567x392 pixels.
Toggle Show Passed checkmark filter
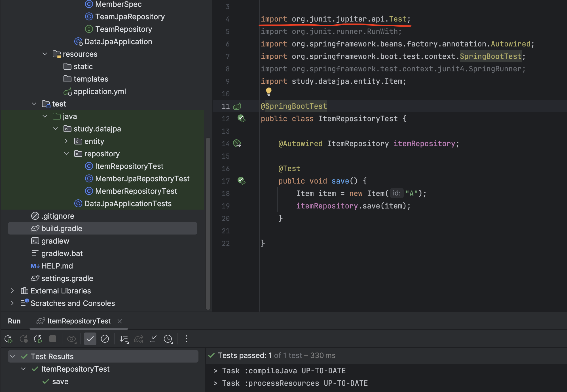point(90,339)
